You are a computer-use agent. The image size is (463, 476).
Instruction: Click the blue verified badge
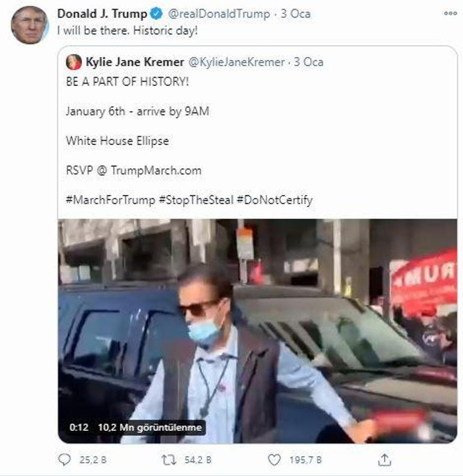pos(156,14)
